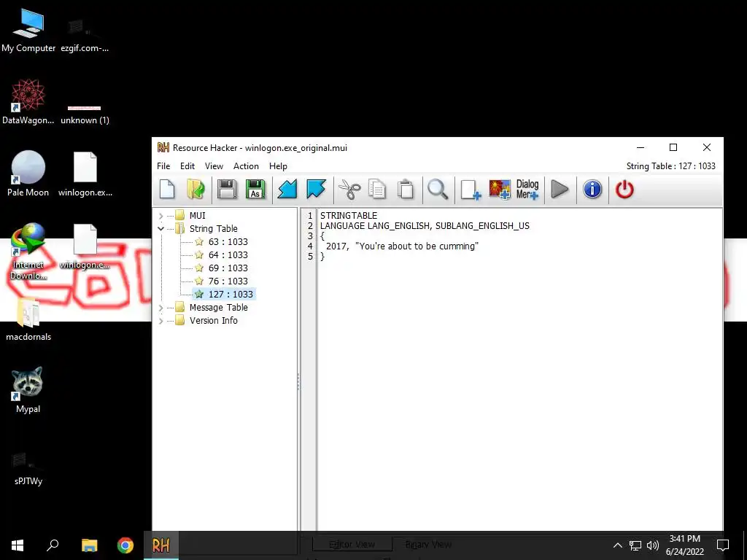Click the STRINGTABLE line in the editor
This screenshot has width=747, height=560.
(348, 216)
